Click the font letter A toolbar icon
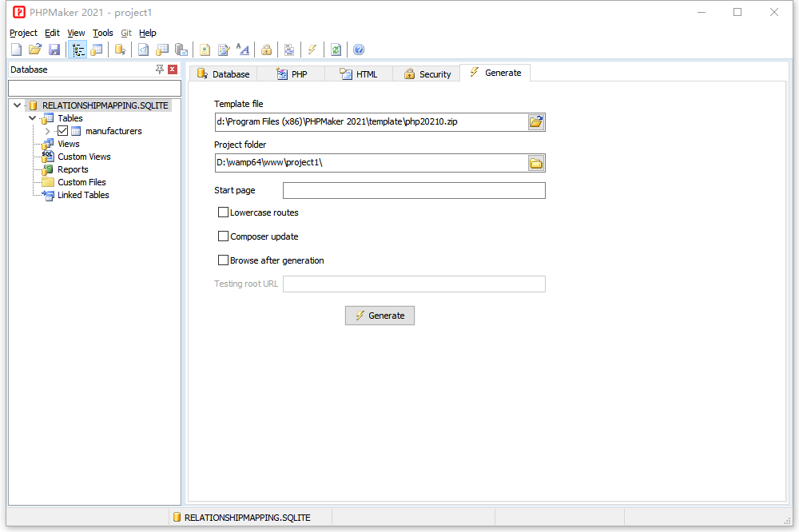 (x=243, y=50)
